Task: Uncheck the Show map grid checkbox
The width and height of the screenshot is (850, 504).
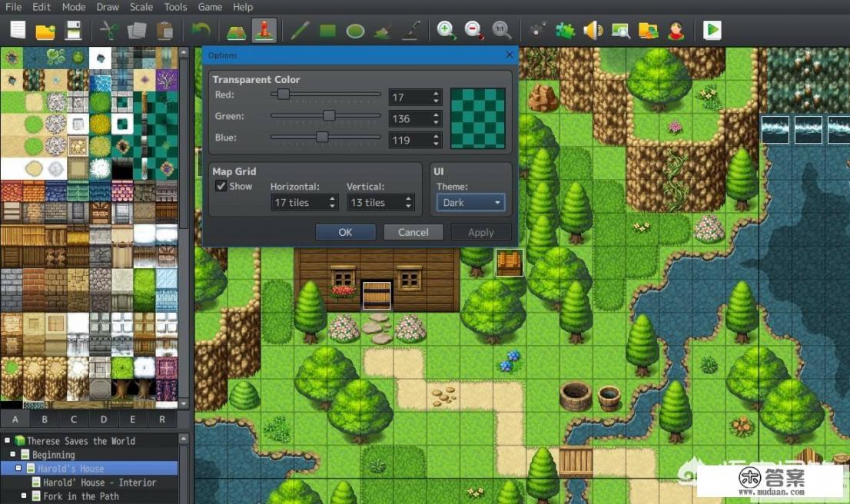Action: [x=221, y=186]
